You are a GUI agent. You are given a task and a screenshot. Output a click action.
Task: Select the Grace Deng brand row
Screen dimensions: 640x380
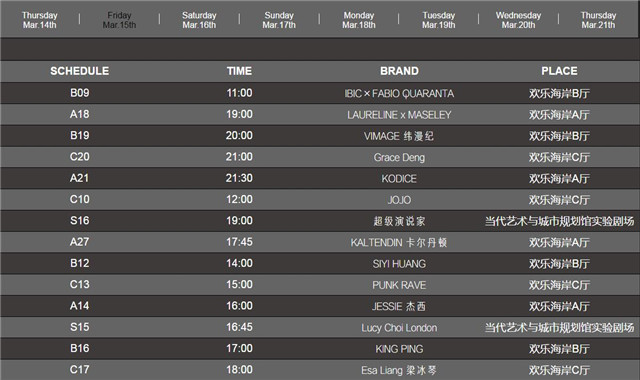pos(399,157)
